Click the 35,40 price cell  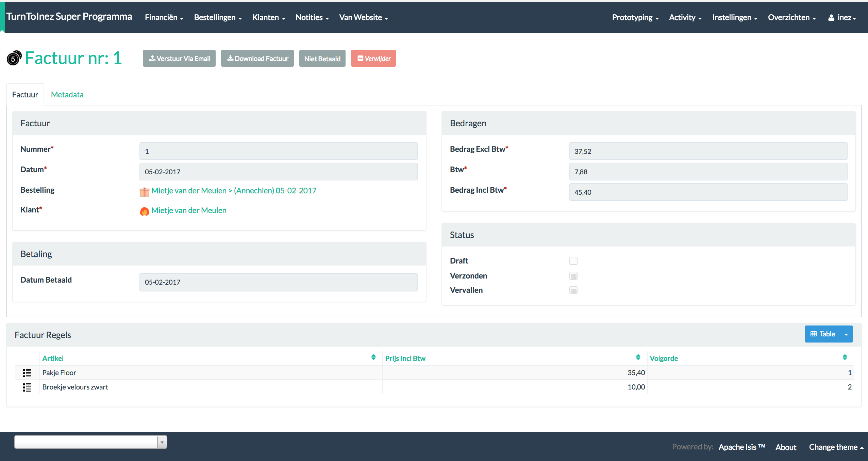coord(515,373)
